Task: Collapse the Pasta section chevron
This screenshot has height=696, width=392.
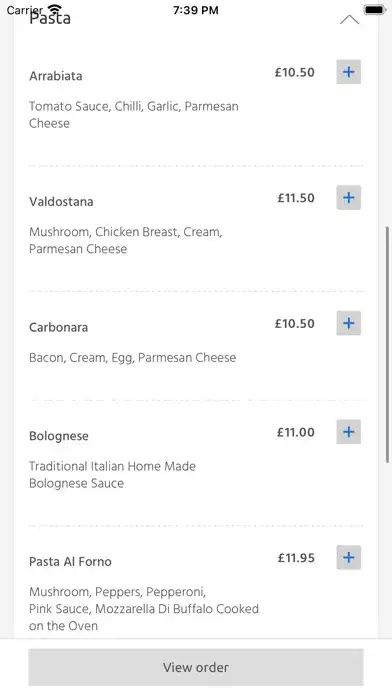Action: coord(349,20)
